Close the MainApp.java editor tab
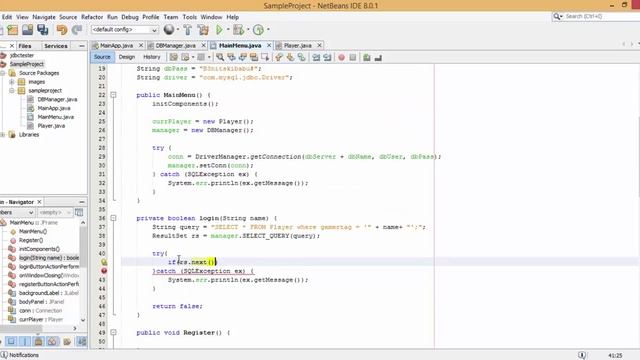 141,45
